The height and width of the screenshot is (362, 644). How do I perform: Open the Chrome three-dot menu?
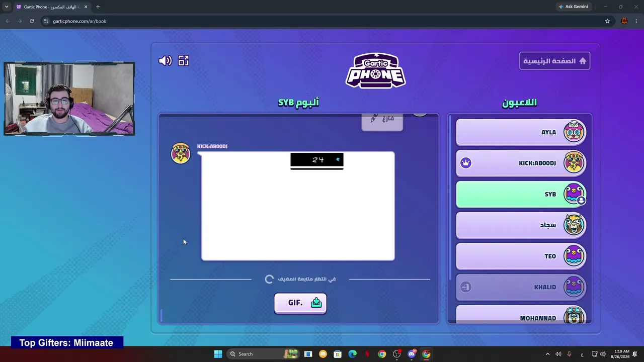pos(636,21)
